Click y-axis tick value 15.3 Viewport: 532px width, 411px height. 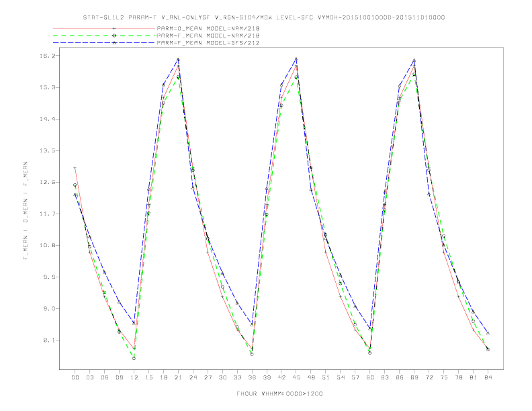click(x=47, y=87)
